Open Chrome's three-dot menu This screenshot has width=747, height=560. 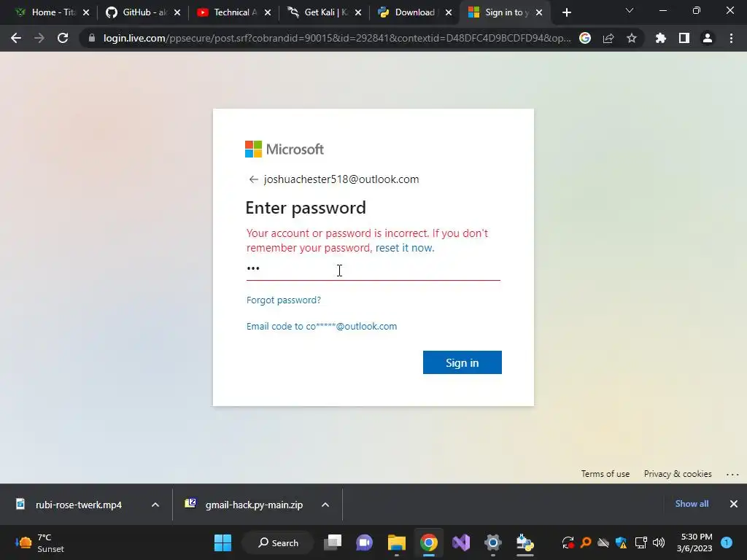(731, 38)
